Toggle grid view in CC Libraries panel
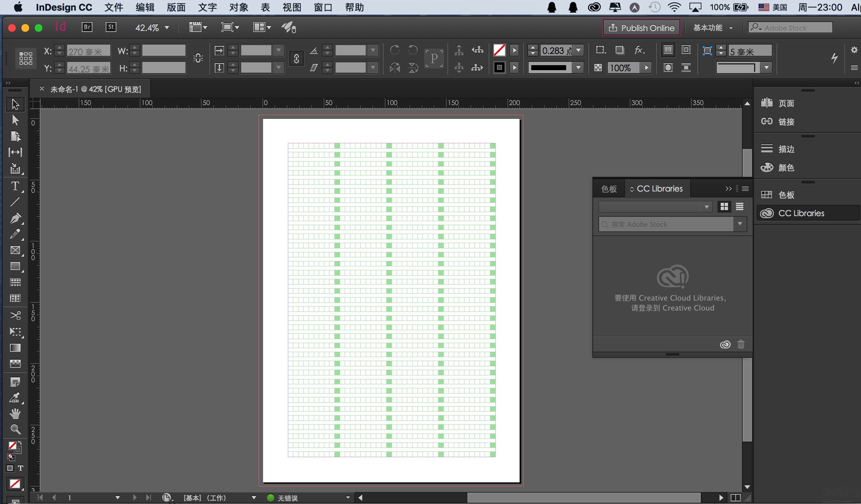 click(x=724, y=206)
